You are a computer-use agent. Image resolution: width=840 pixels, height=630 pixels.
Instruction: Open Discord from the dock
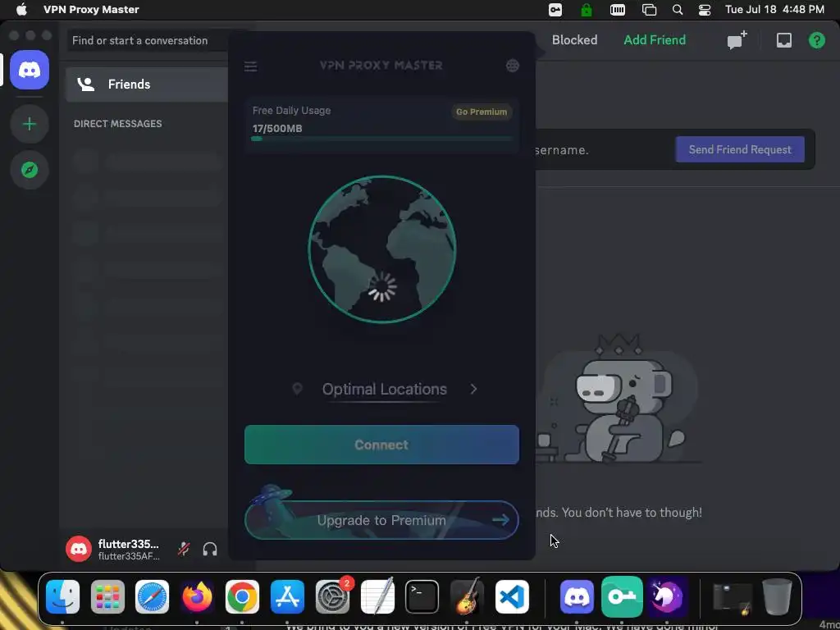(x=577, y=596)
